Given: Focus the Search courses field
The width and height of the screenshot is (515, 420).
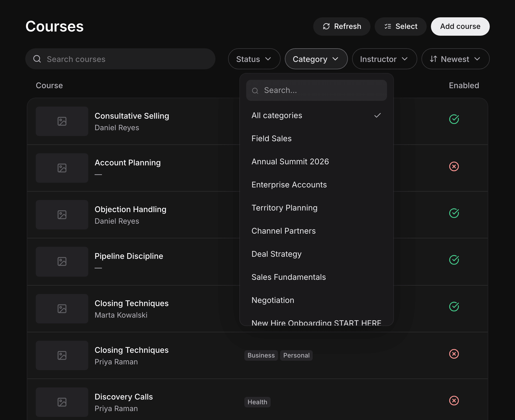Looking at the screenshot, I should (x=120, y=59).
